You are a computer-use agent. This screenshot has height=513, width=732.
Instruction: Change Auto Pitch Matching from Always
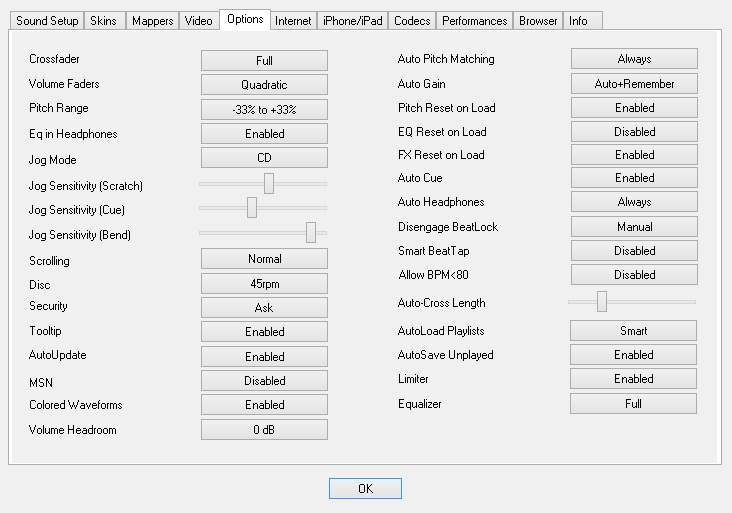(x=634, y=59)
